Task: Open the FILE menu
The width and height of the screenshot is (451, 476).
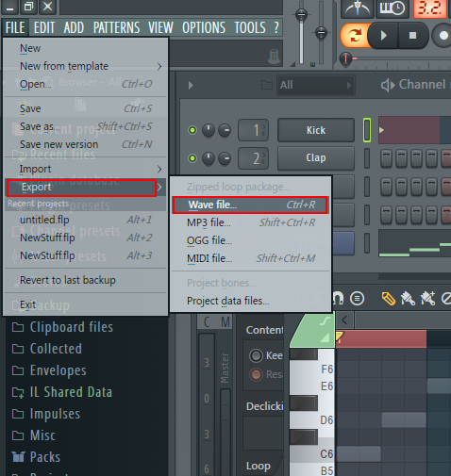Action: [15, 27]
